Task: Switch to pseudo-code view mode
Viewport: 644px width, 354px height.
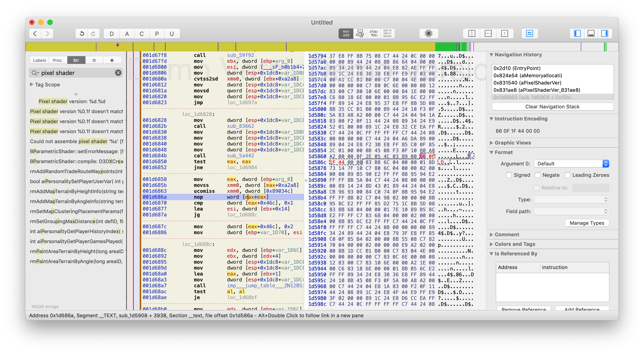Action: point(373,33)
